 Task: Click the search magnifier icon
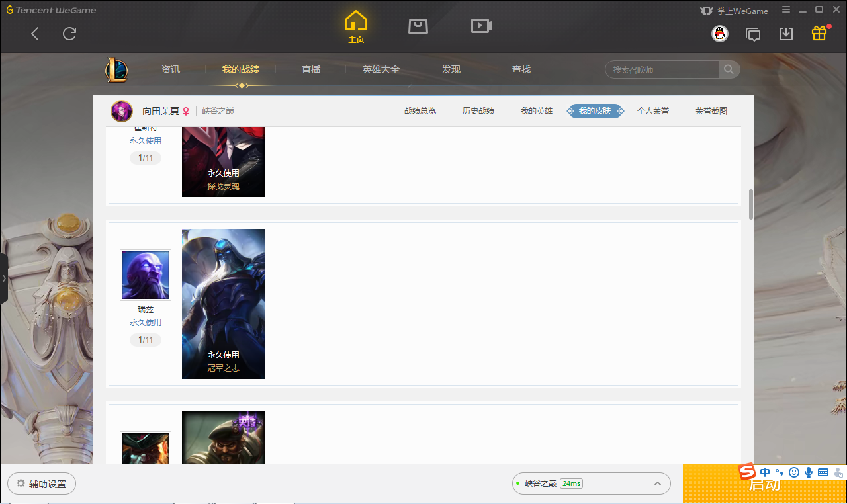click(729, 69)
